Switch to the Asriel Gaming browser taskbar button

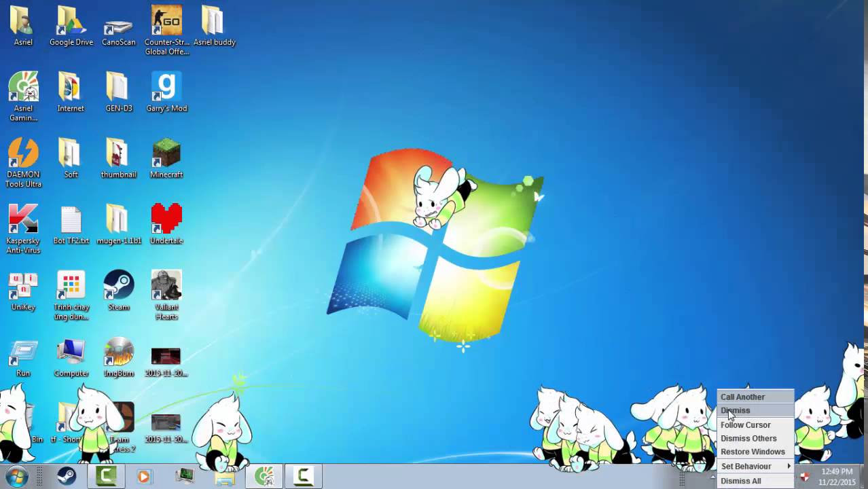pos(264,476)
